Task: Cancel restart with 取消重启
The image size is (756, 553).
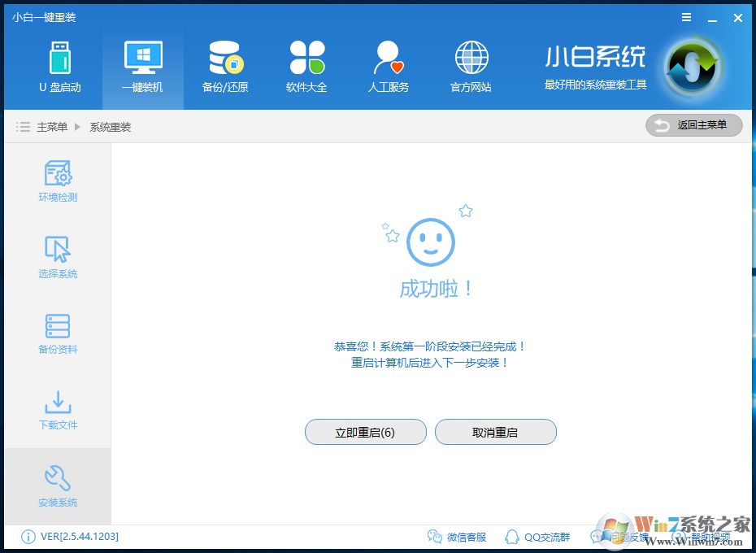Action: pyautogui.click(x=495, y=432)
